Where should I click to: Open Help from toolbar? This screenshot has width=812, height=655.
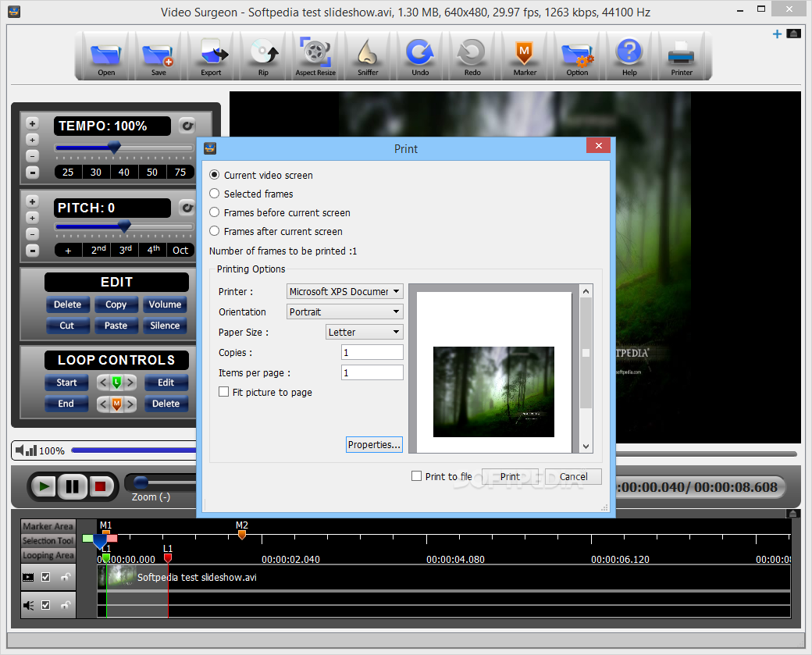(x=629, y=57)
